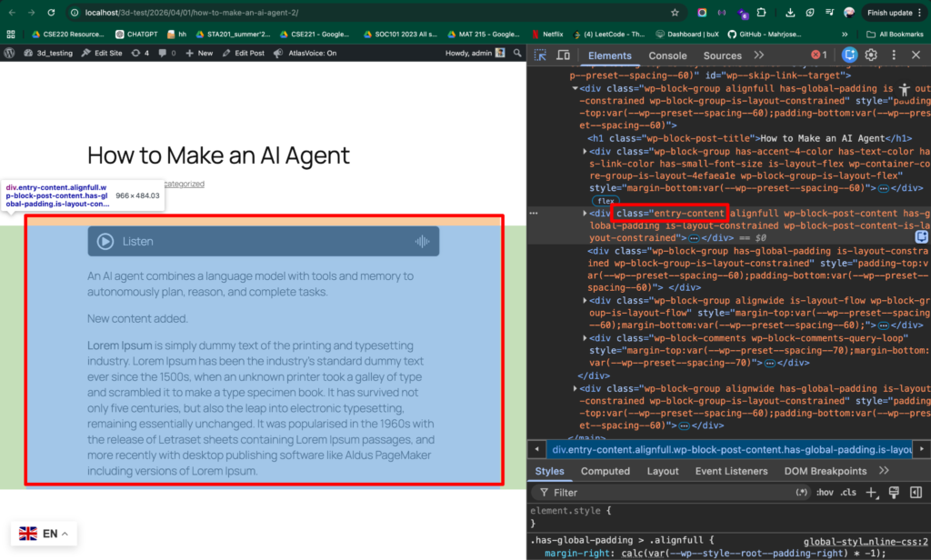Toggle regex filter button in Styles filter
The width and height of the screenshot is (931, 560).
(x=802, y=493)
